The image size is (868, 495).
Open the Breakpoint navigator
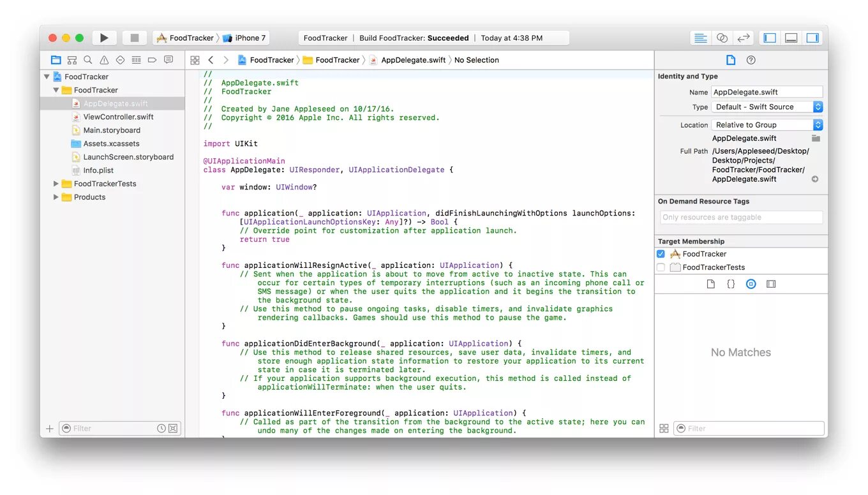click(x=152, y=60)
